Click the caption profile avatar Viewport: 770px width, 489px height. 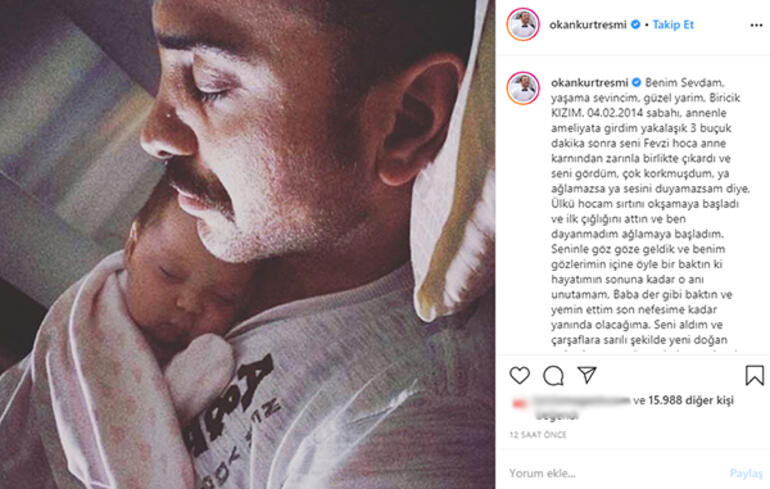[523, 88]
